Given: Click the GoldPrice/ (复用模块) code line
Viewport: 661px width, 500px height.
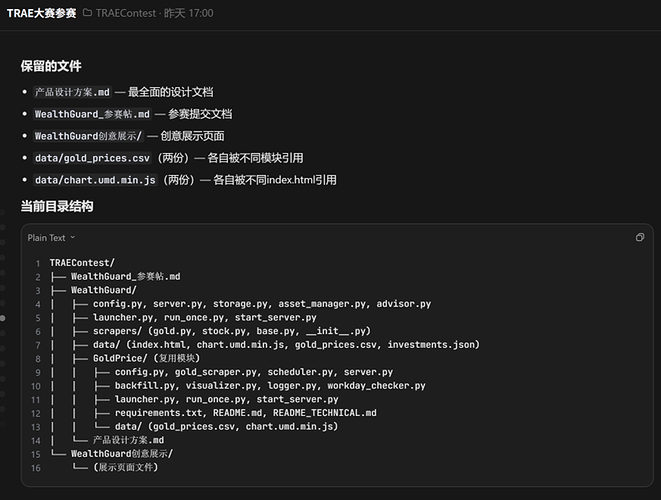Looking at the screenshot, I should tap(146, 358).
